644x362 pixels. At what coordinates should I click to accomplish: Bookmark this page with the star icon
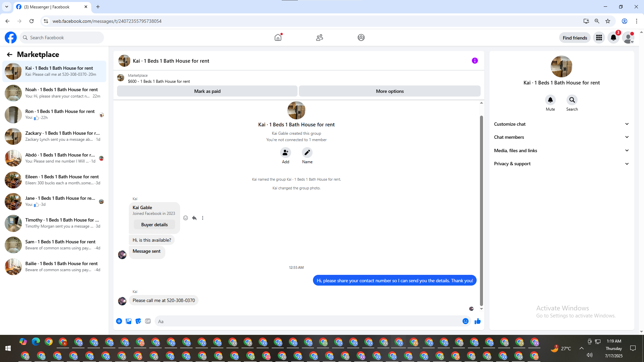[x=608, y=21]
